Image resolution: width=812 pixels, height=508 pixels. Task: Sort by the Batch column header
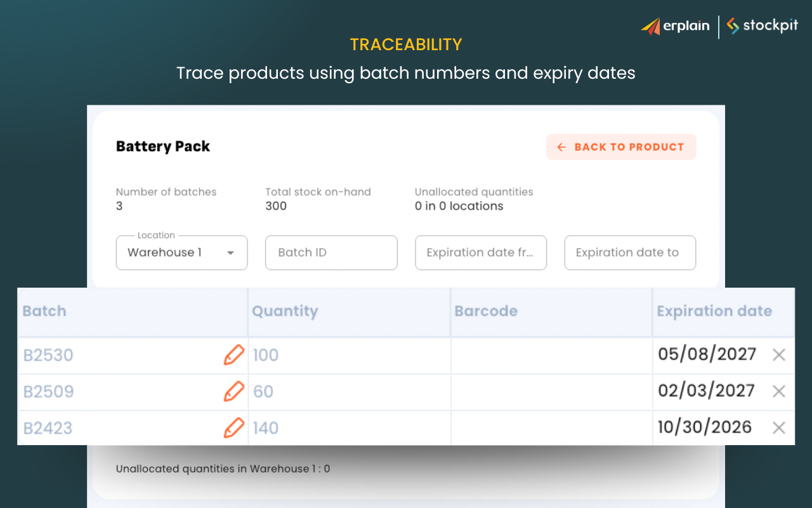(x=44, y=311)
